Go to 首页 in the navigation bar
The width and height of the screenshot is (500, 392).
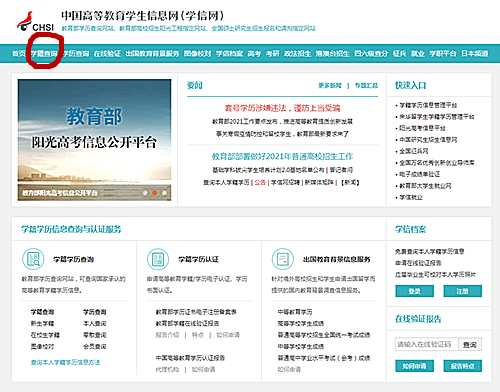19,53
